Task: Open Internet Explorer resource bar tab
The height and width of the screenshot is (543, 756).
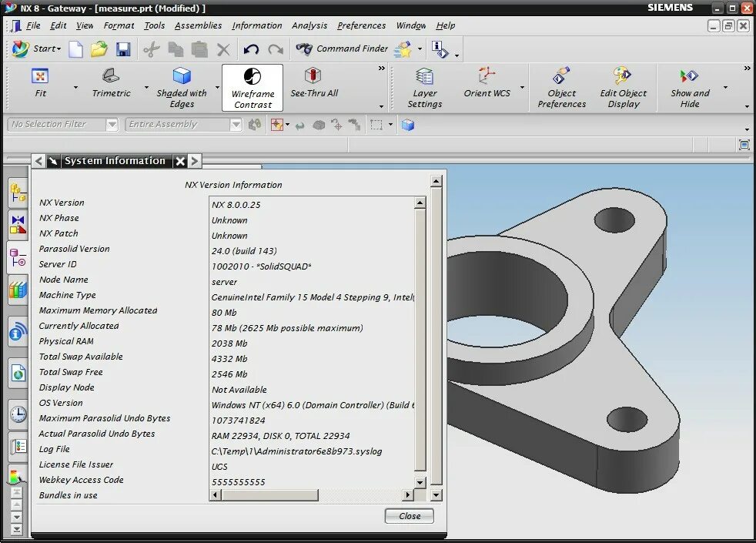Action: coord(18,374)
